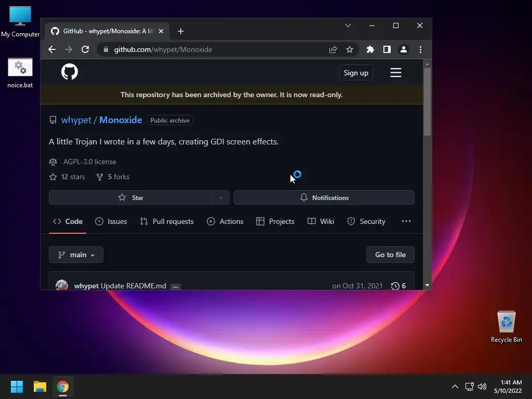Go to the Actions tab

point(225,221)
